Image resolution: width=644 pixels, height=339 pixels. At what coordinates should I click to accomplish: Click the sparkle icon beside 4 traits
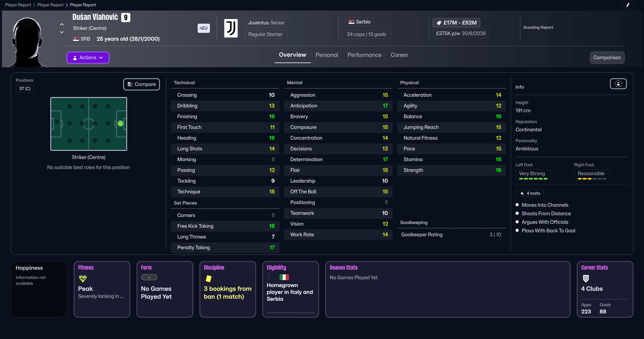click(x=522, y=193)
